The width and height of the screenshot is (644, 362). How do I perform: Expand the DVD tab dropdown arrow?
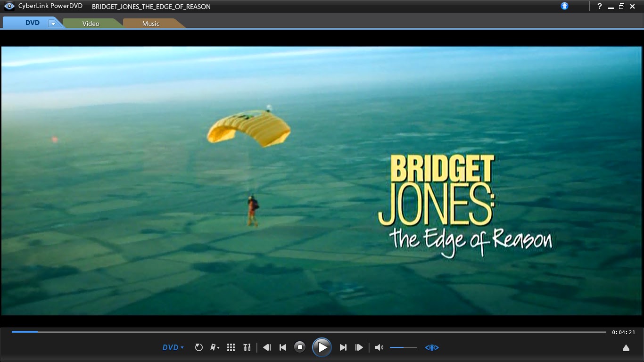53,24
